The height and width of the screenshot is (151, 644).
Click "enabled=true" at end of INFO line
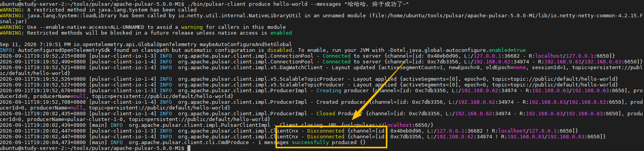point(507,50)
